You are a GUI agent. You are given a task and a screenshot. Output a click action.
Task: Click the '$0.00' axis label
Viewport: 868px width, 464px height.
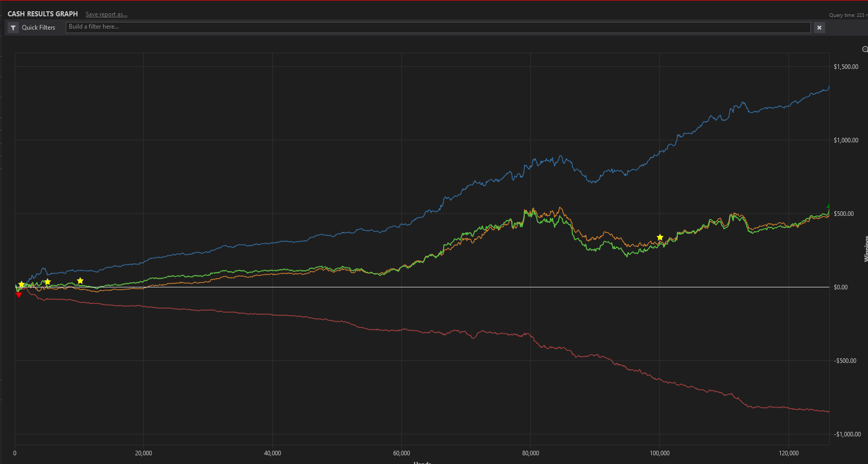coord(840,287)
